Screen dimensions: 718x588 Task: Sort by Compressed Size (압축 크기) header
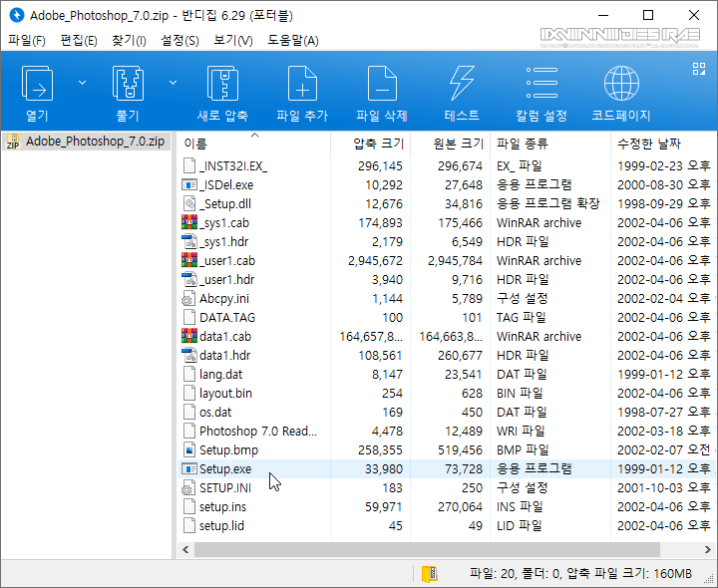click(370, 145)
